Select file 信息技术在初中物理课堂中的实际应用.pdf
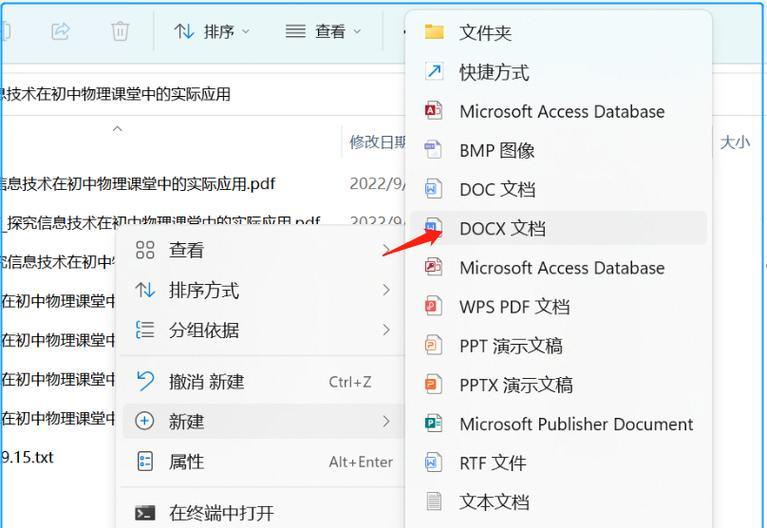 137,184
